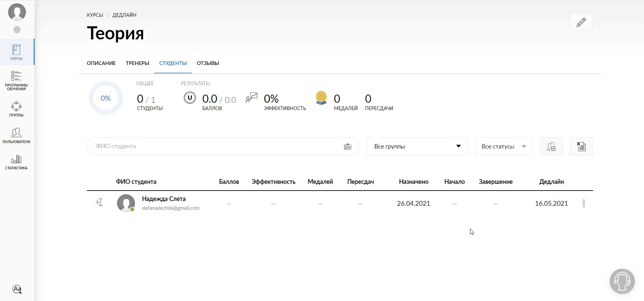Viewport: 644px width, 301px height.
Task: Sort by Баллов column header
Action: [229, 182]
